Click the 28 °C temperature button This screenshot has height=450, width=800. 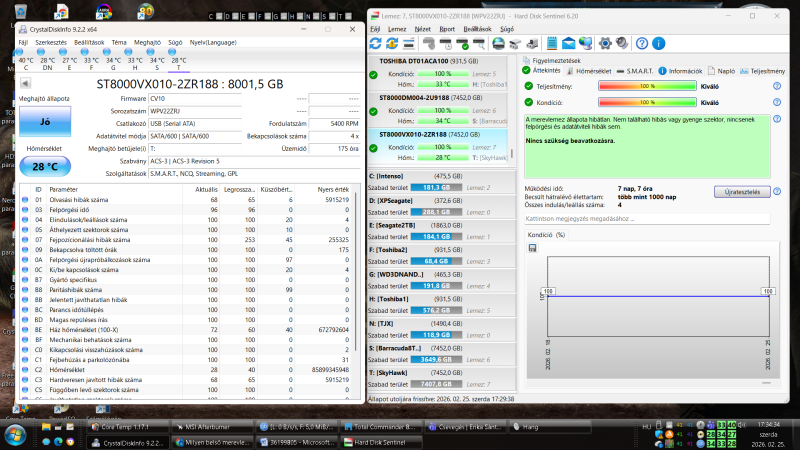coord(45,166)
